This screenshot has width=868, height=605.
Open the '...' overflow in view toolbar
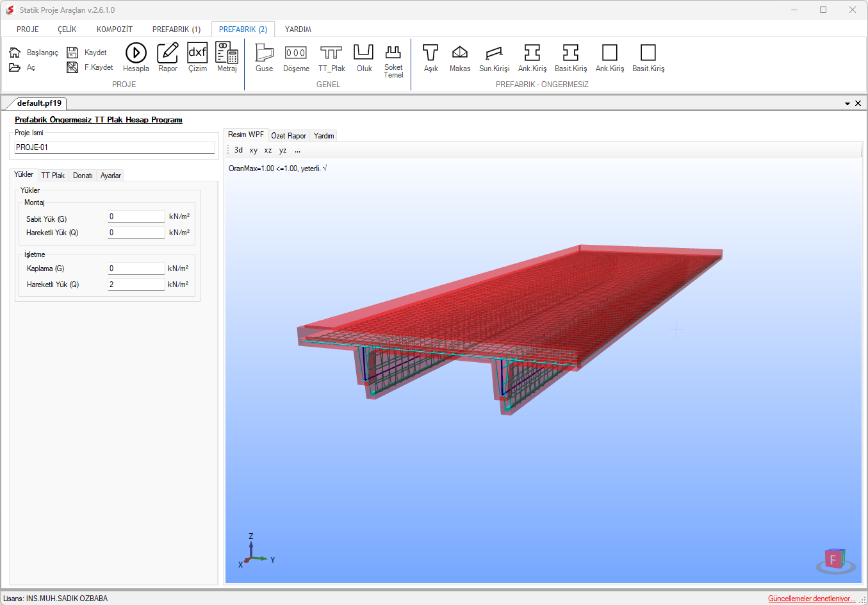297,150
